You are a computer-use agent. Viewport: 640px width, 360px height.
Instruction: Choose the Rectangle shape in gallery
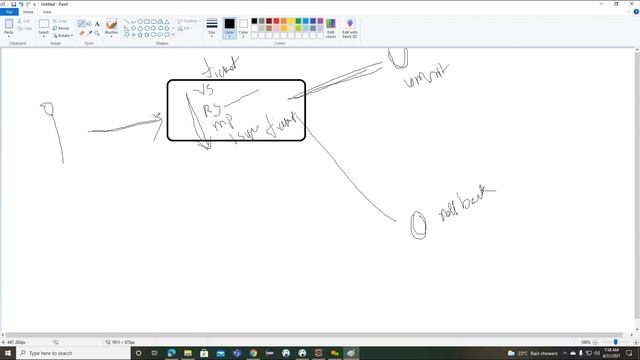(x=147, y=21)
